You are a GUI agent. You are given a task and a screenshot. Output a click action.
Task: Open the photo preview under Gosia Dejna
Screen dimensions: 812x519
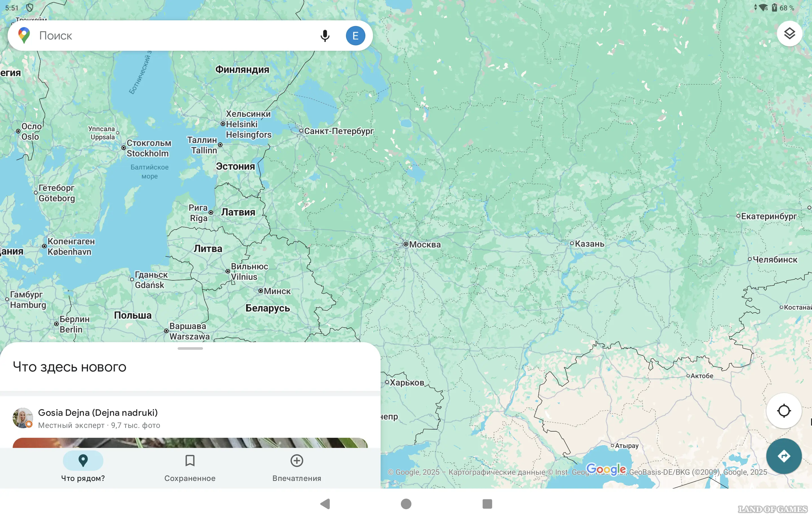point(190,443)
